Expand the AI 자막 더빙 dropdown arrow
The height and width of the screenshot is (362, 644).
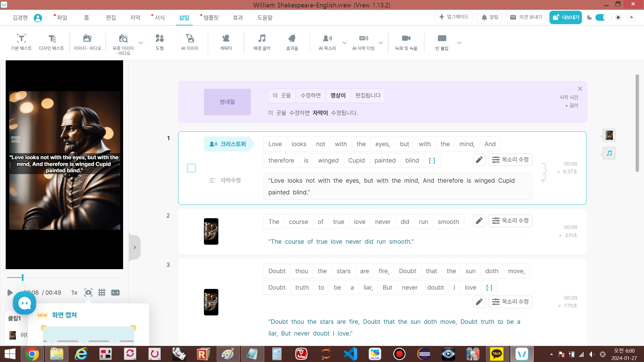click(381, 43)
